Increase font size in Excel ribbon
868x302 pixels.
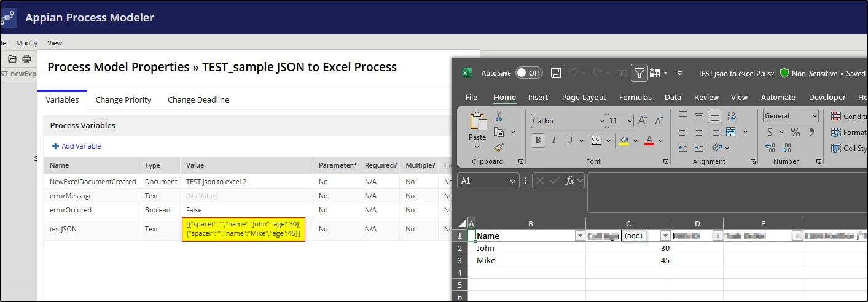click(x=643, y=120)
